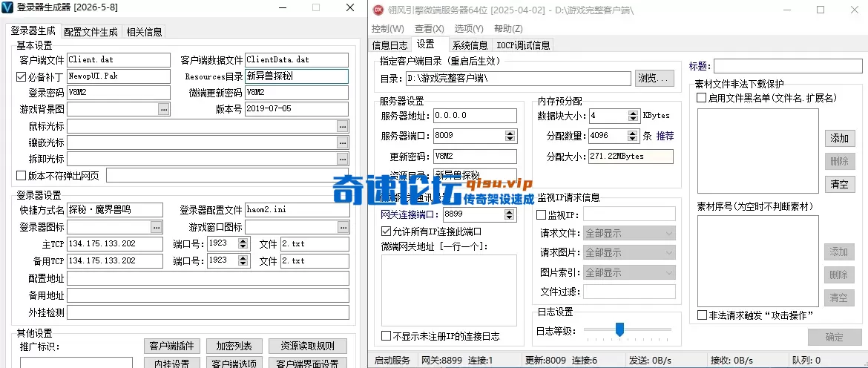Enable 版本不符弹出网页 checkbox
This screenshot has width=868, height=368.
coord(21,175)
